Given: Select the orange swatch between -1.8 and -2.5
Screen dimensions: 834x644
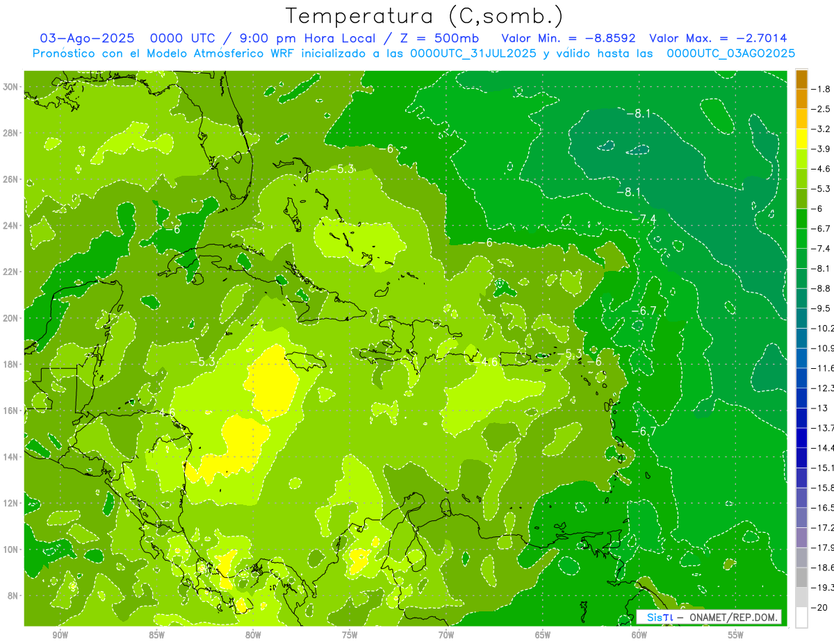Looking at the screenshot, I should (x=801, y=99).
